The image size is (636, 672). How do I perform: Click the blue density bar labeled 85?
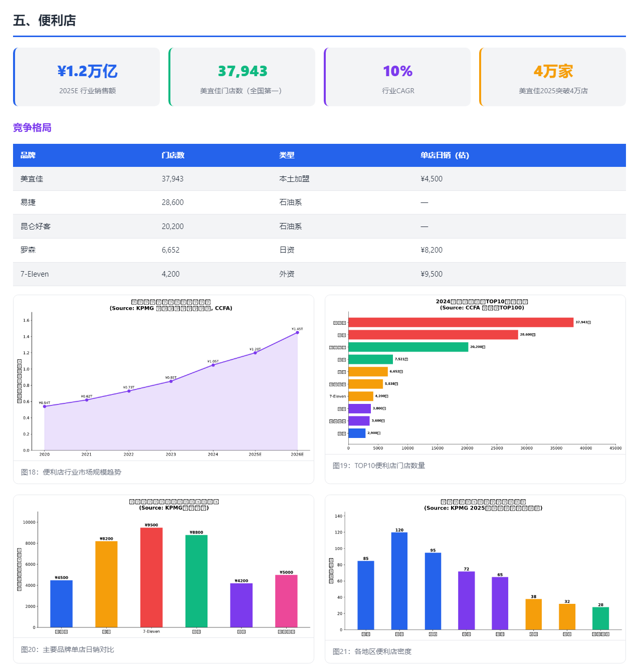point(366,595)
